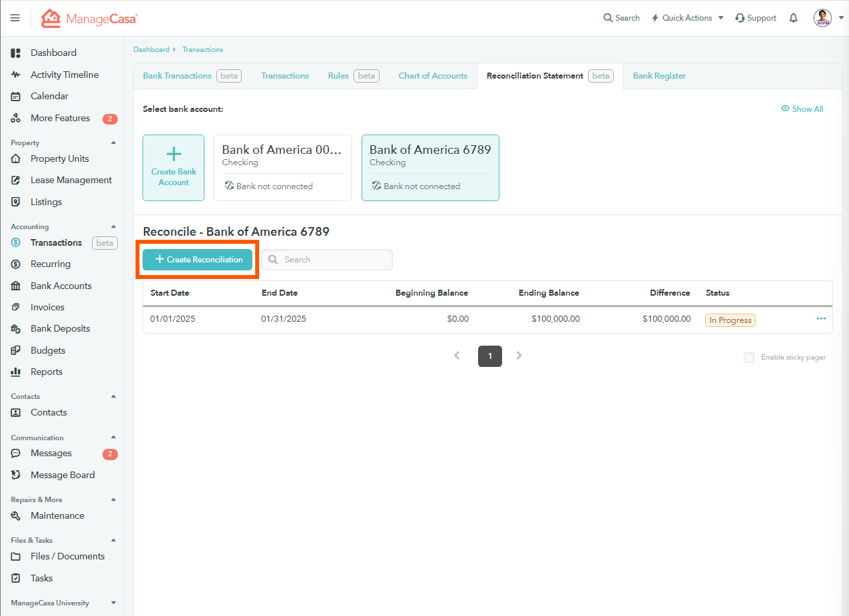Select the Bank of America 6789 card
Image resolution: width=849 pixels, height=616 pixels.
(430, 168)
